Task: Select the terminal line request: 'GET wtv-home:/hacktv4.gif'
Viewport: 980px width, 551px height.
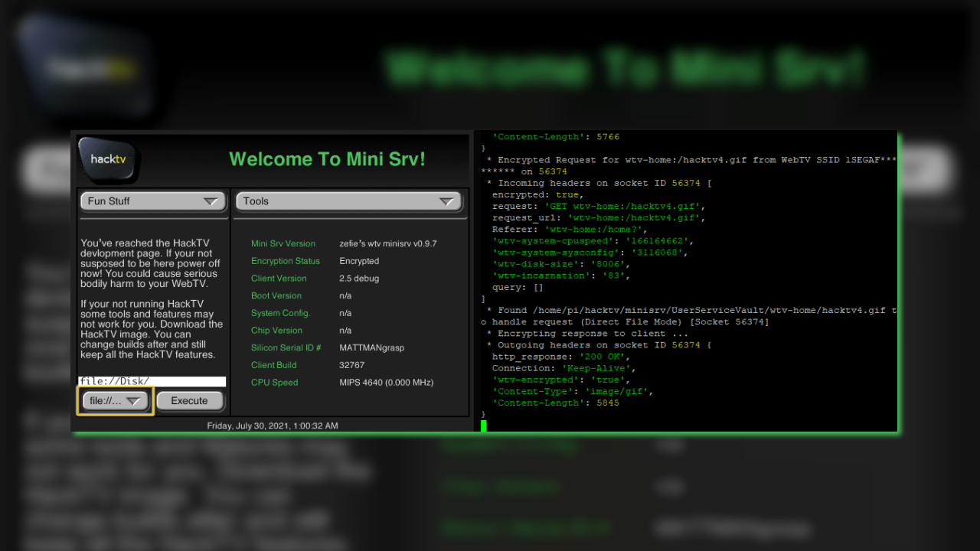Action: point(599,207)
